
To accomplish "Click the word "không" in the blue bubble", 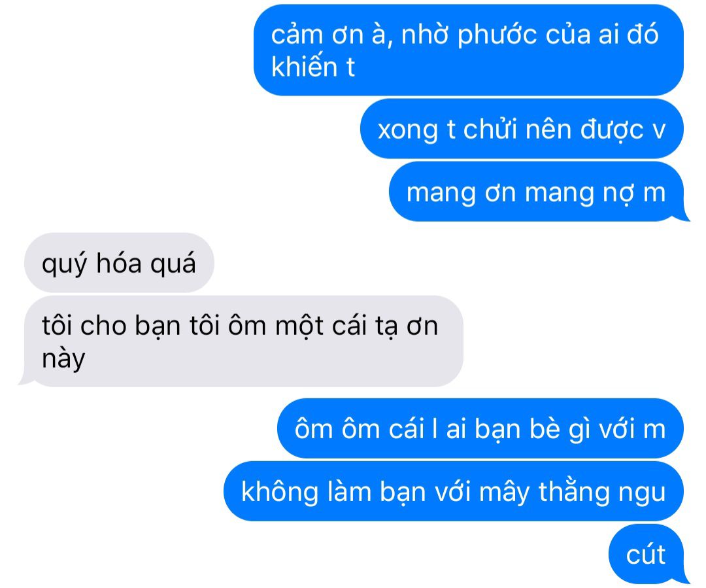I will [x=280, y=492].
